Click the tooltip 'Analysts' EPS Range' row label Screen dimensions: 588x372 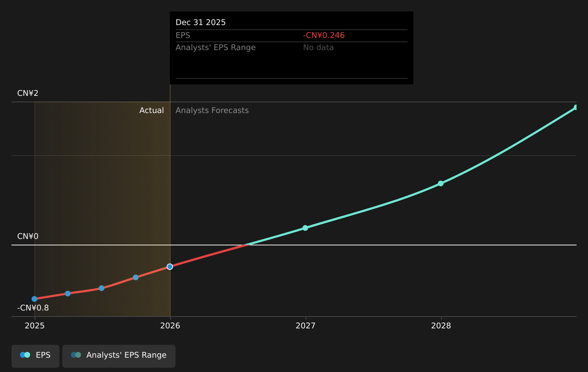216,48
